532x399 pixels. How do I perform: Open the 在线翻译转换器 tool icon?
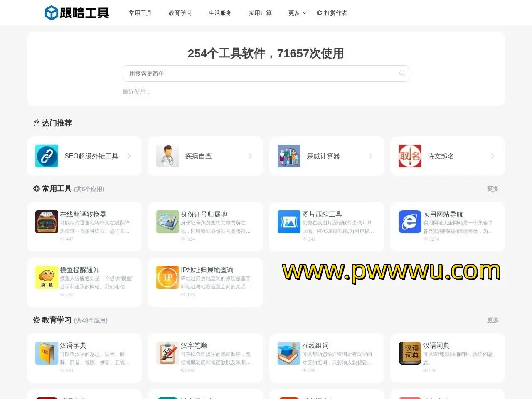[x=47, y=222]
